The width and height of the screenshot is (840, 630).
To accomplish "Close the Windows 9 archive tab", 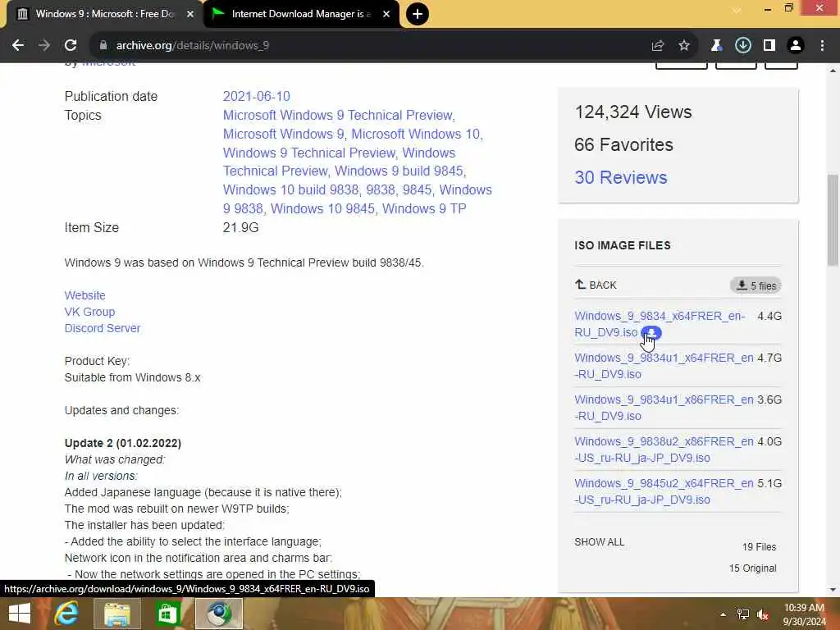I will 190,15.
